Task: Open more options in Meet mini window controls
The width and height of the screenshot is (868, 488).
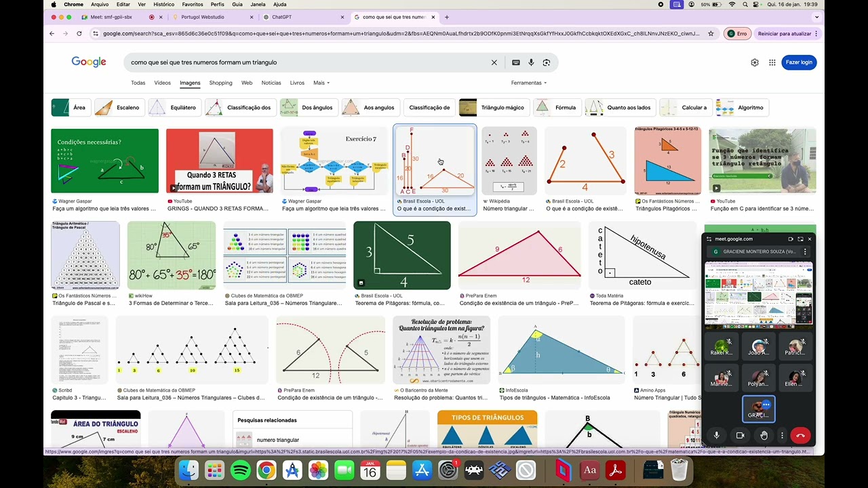Action: pyautogui.click(x=782, y=436)
